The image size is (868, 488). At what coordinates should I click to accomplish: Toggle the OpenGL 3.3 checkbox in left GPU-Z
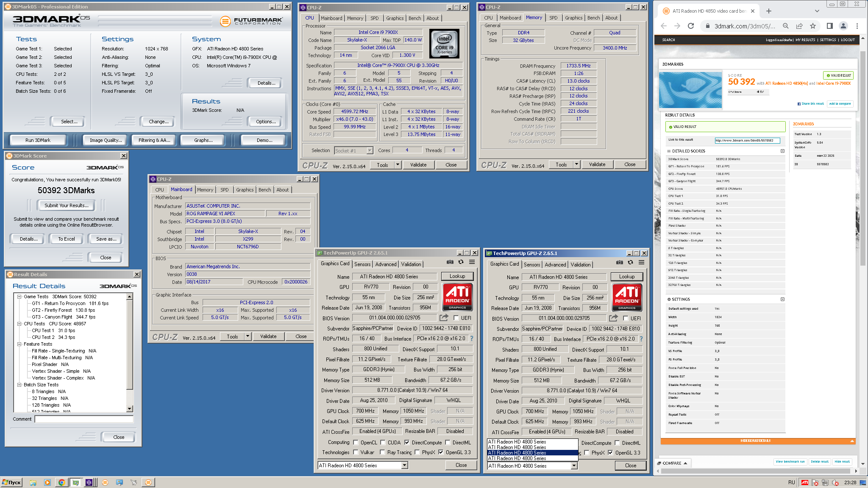pyautogui.click(x=441, y=452)
